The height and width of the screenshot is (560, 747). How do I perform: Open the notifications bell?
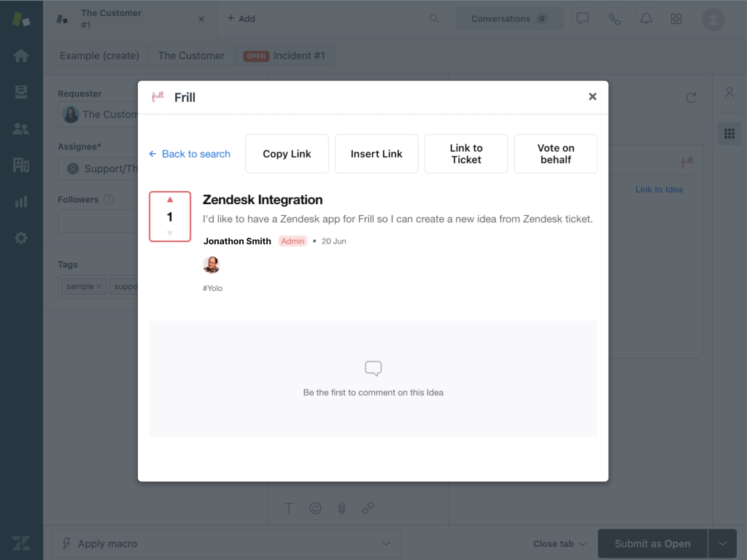click(646, 19)
